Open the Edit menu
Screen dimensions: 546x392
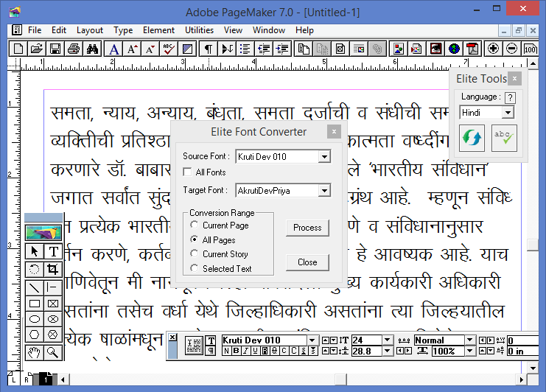(x=59, y=30)
